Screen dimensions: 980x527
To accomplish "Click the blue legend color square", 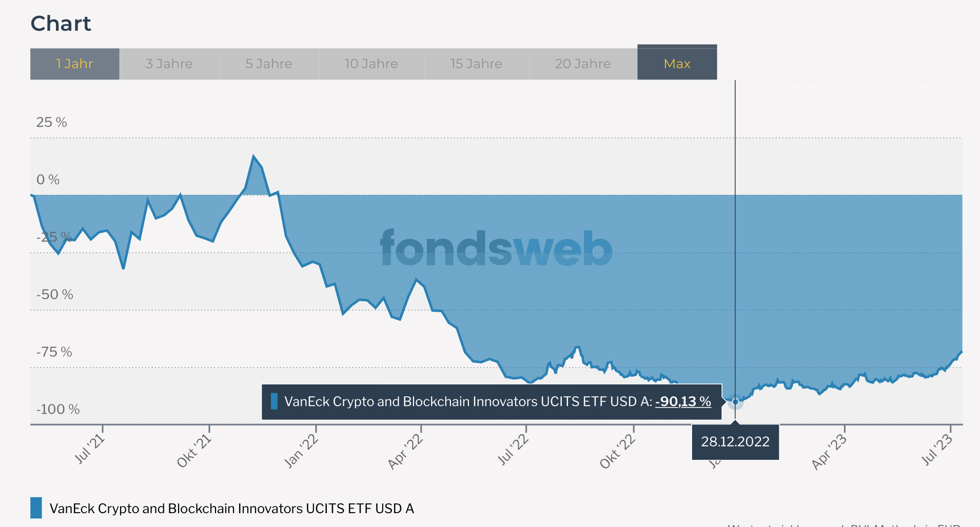I will pos(36,508).
